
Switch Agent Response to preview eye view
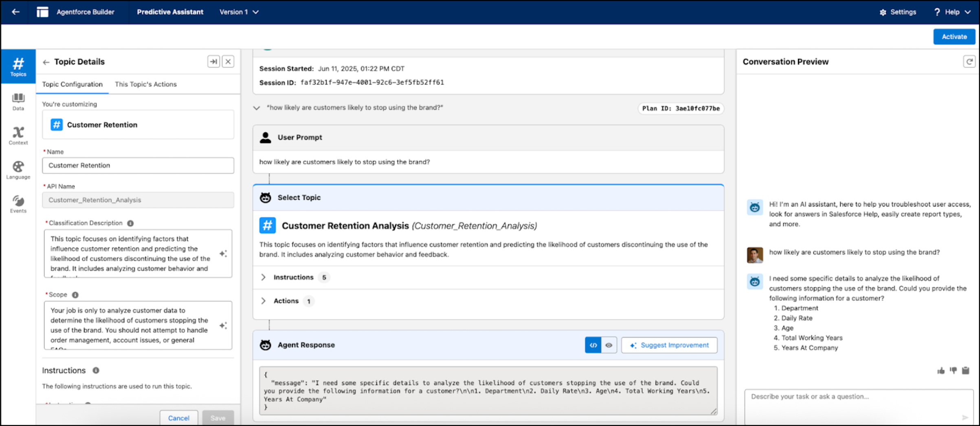coord(609,345)
